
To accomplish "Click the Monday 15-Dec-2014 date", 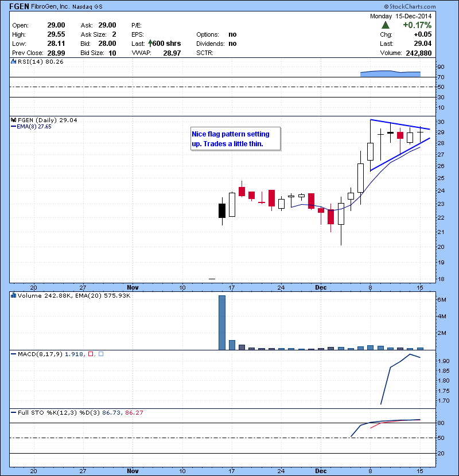I will (400, 16).
